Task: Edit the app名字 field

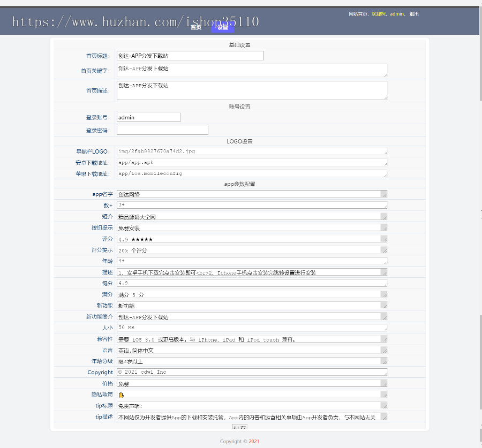Action: click(x=252, y=194)
